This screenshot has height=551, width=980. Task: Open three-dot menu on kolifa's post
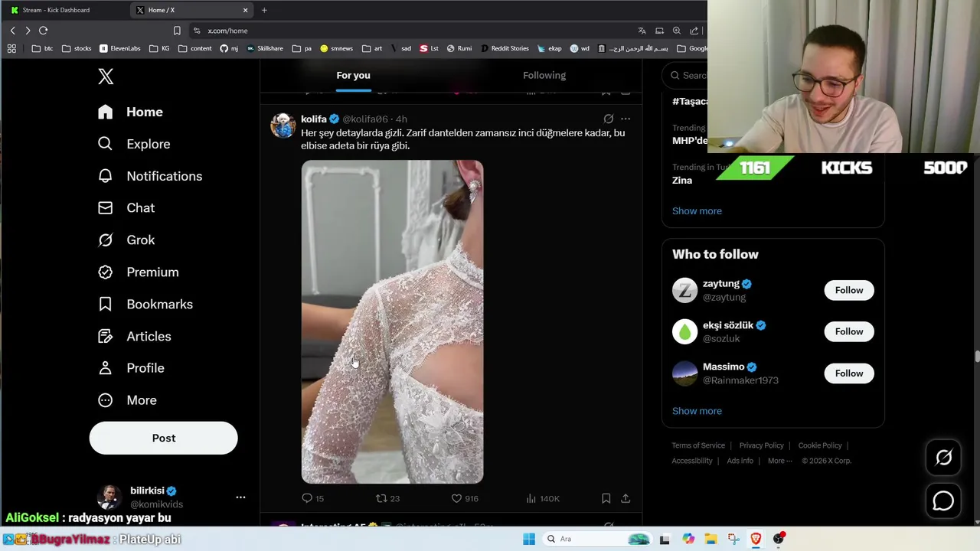point(626,119)
